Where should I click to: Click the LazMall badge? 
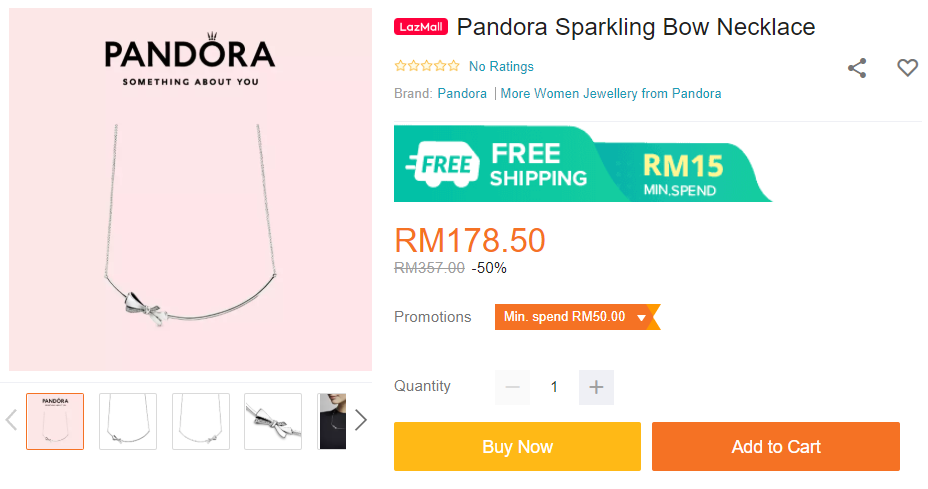[421, 27]
